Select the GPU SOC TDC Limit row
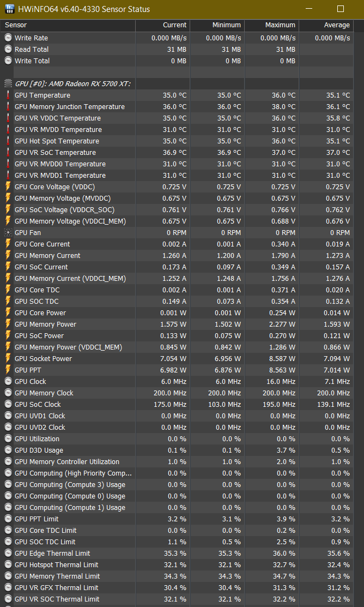 177,542
